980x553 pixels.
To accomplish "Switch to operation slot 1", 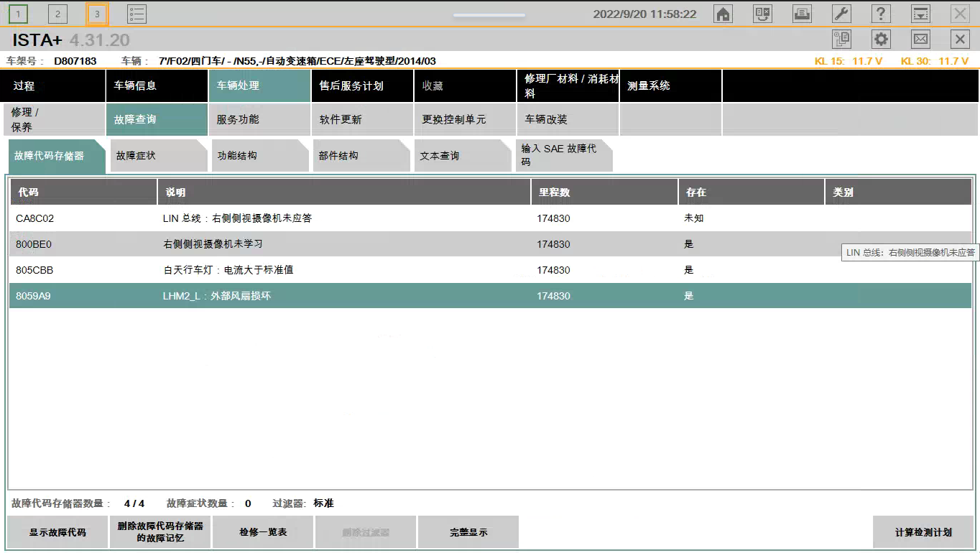I will coord(19,14).
